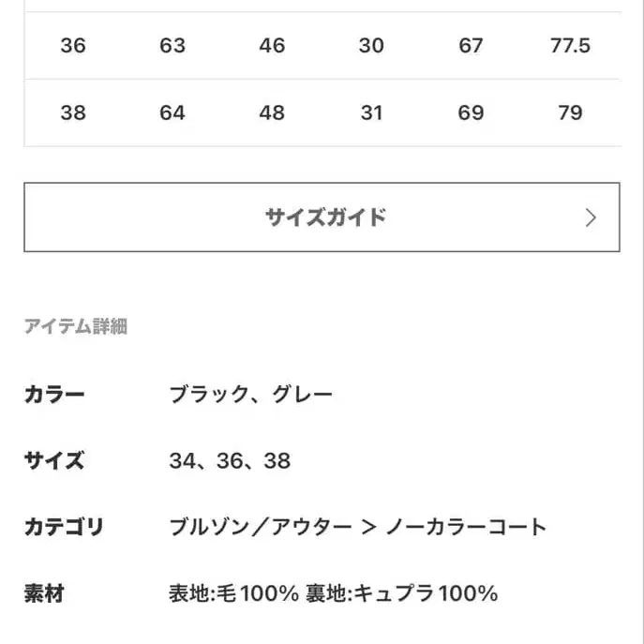
Task: Click the 63 measurement cell
Action: click(172, 45)
